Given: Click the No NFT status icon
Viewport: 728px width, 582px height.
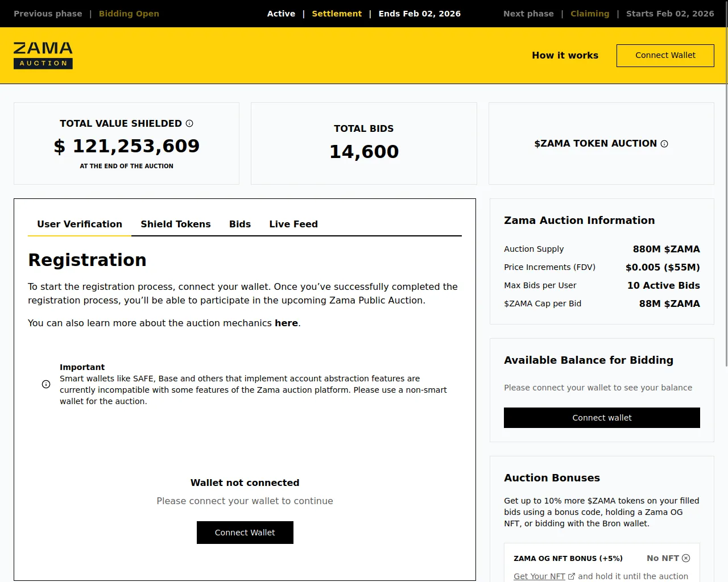Looking at the screenshot, I should [x=686, y=558].
